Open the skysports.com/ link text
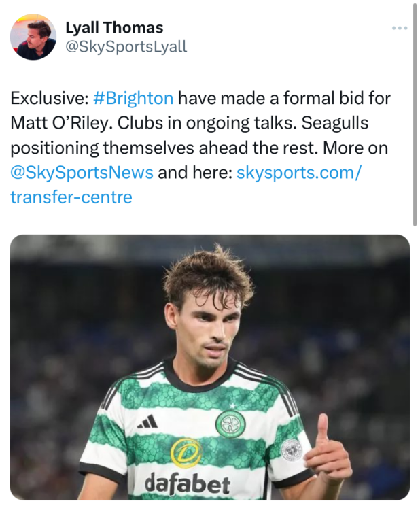 coord(299,172)
